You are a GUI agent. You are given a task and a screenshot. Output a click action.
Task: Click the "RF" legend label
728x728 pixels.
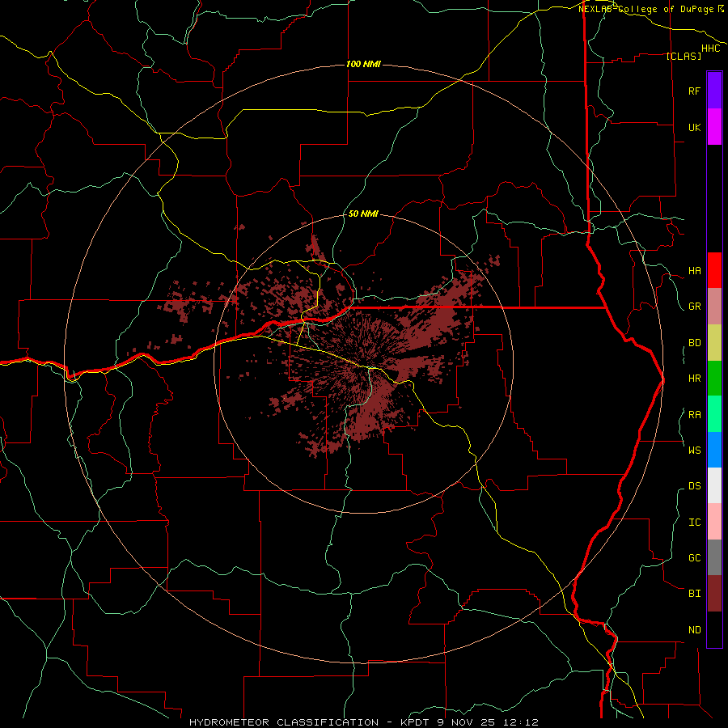pos(694,91)
